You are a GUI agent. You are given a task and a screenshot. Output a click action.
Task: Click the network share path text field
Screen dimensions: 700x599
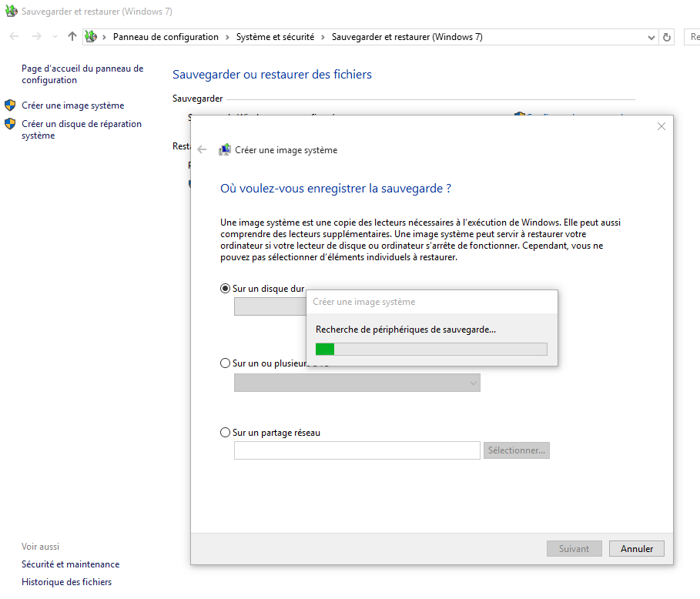click(x=357, y=450)
